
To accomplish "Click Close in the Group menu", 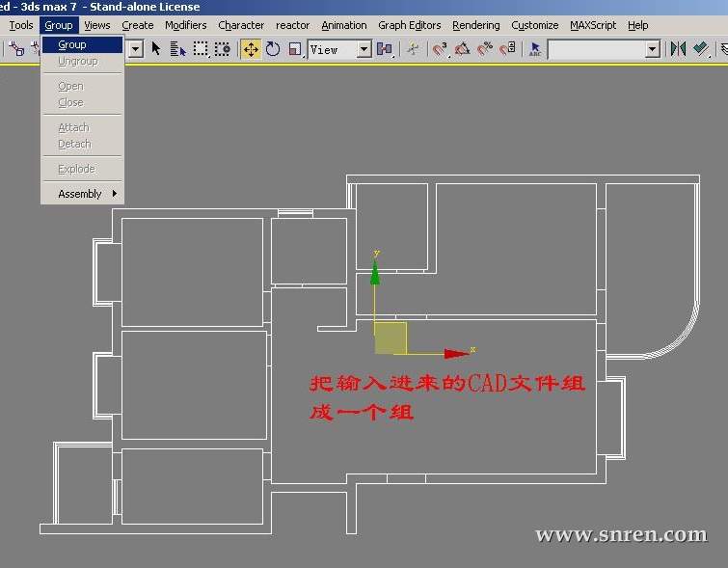I will pos(83,102).
